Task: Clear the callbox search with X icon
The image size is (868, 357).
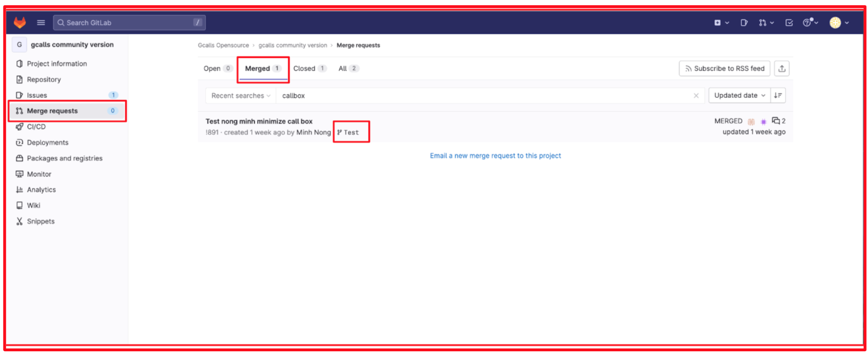Action: pos(696,95)
